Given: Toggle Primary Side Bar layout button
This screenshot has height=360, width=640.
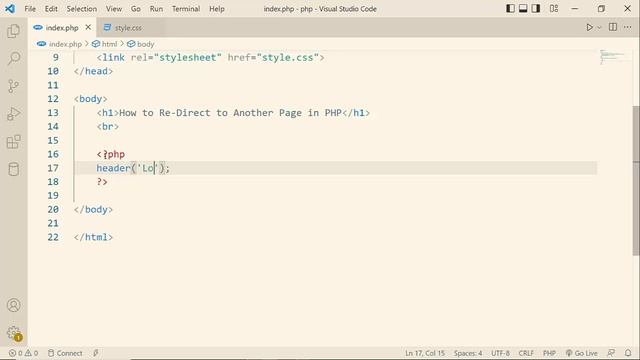Looking at the screenshot, I should [510, 9].
